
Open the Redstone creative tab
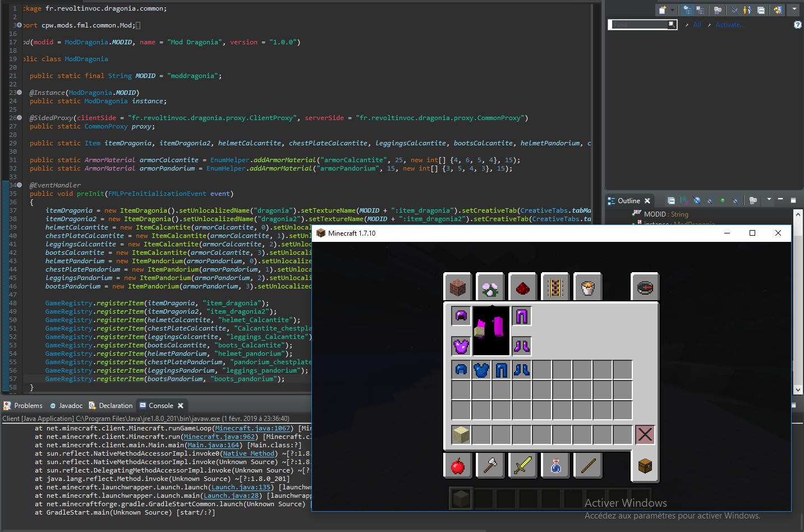(523, 288)
